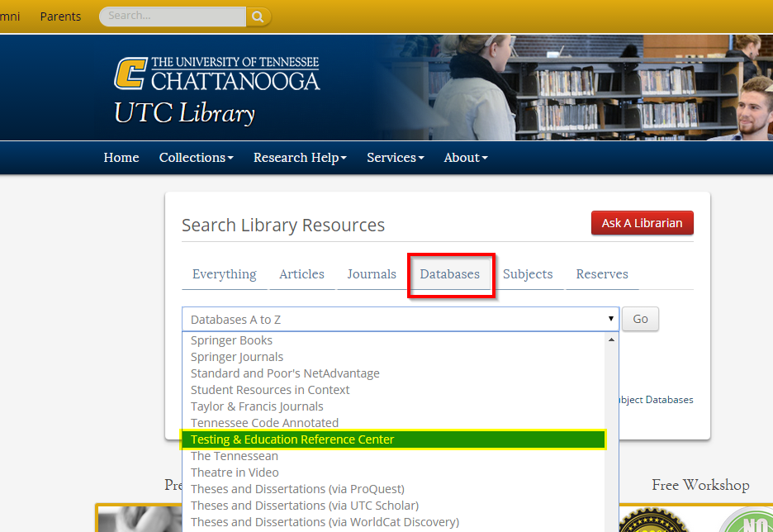Open the Reserves tab
773x532 pixels.
(x=602, y=274)
